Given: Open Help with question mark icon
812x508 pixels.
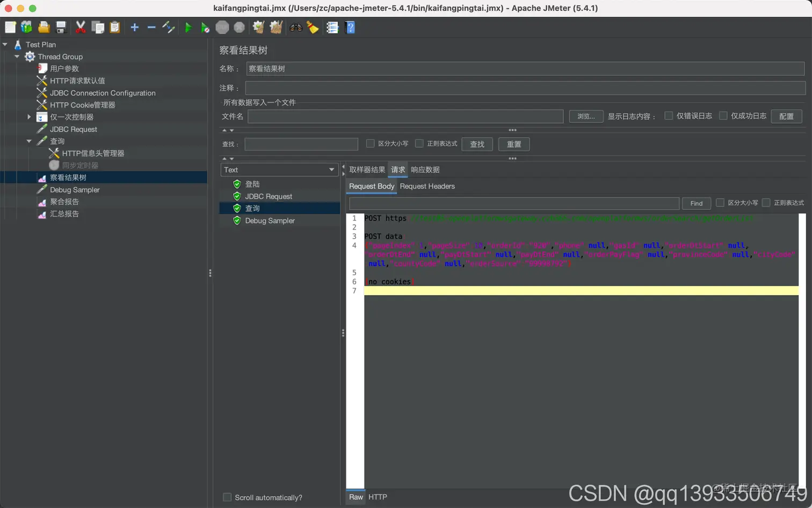Looking at the screenshot, I should pyautogui.click(x=350, y=27).
